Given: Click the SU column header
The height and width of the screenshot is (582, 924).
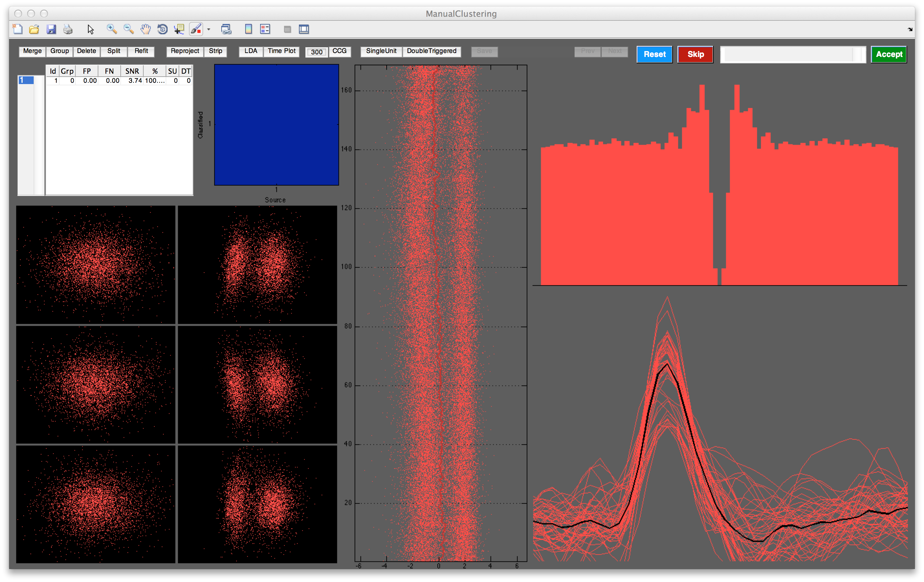Looking at the screenshot, I should coord(172,71).
